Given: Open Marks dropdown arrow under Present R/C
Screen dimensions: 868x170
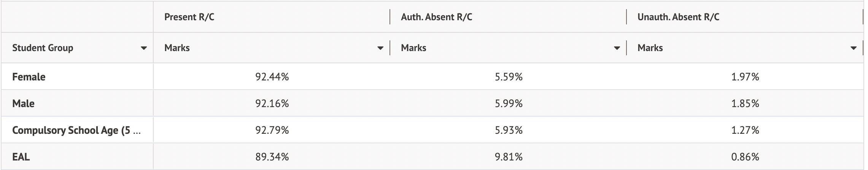Looking at the screenshot, I should tap(380, 48).
